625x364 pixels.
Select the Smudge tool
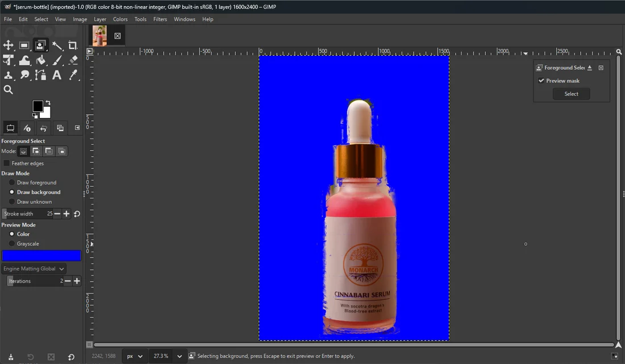coord(24,75)
